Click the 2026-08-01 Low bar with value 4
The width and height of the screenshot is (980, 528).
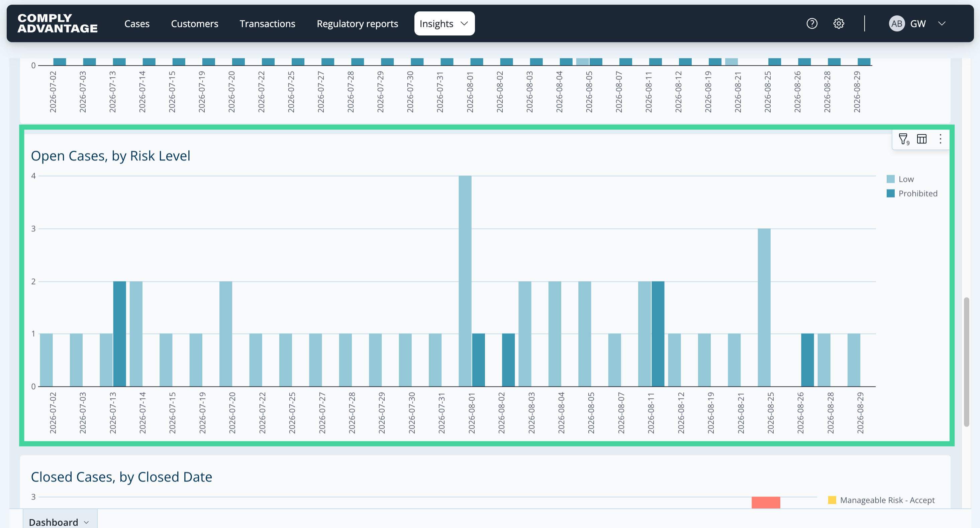pyautogui.click(x=465, y=281)
